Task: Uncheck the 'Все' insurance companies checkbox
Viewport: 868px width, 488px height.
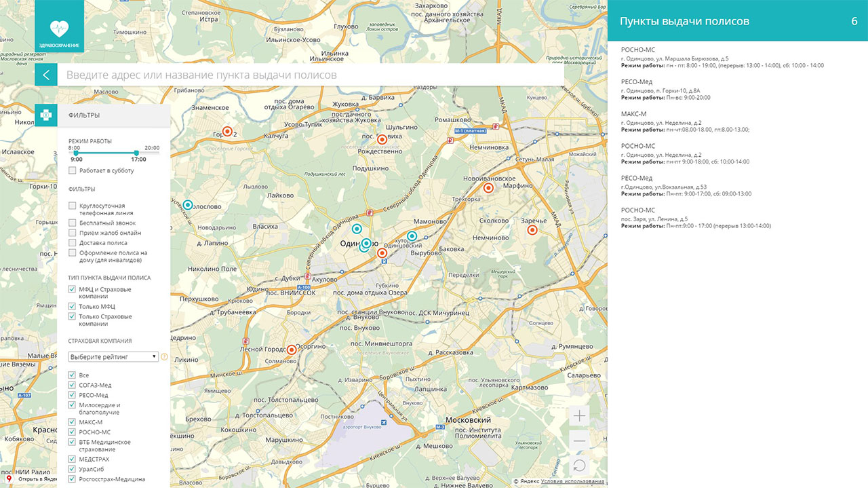Action: point(73,375)
